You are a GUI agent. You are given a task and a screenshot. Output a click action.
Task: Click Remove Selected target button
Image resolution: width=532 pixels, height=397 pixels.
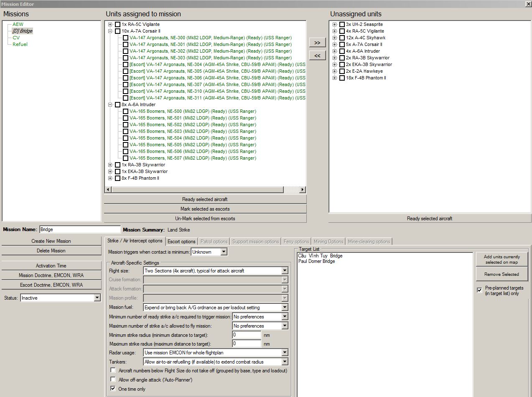502,274
